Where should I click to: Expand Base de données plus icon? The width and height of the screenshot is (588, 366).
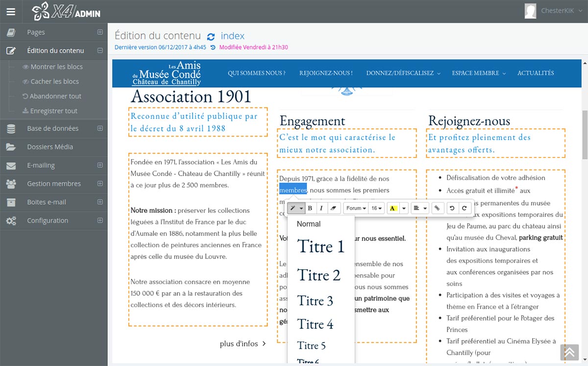click(x=100, y=129)
